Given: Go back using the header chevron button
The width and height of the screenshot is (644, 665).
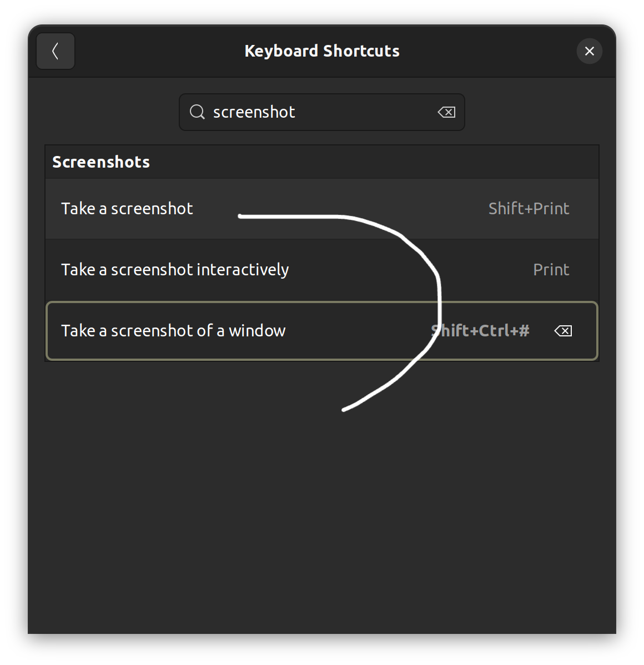Looking at the screenshot, I should (x=56, y=51).
